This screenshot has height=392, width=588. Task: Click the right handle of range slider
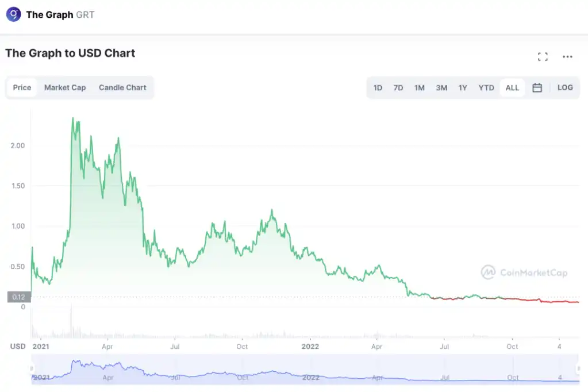coord(578,368)
